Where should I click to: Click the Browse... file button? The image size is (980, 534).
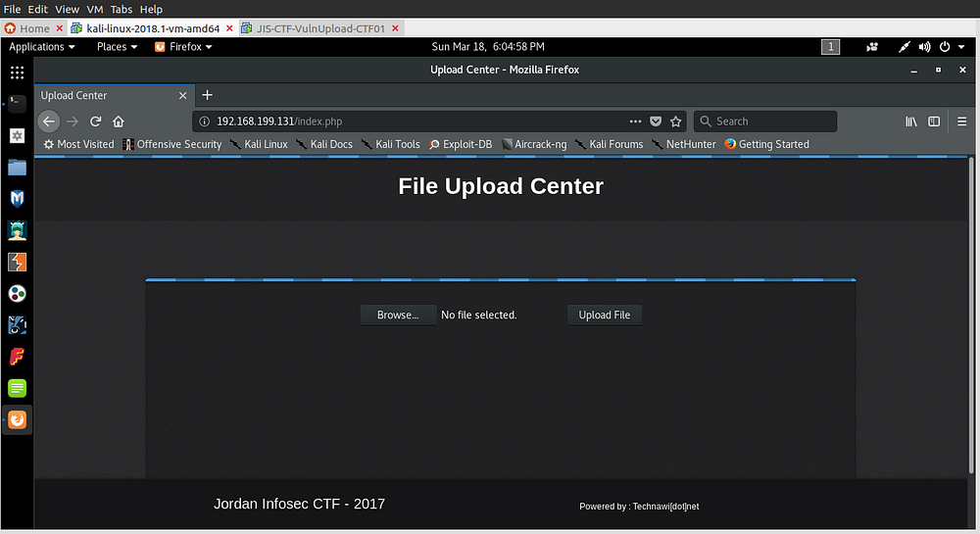point(397,315)
